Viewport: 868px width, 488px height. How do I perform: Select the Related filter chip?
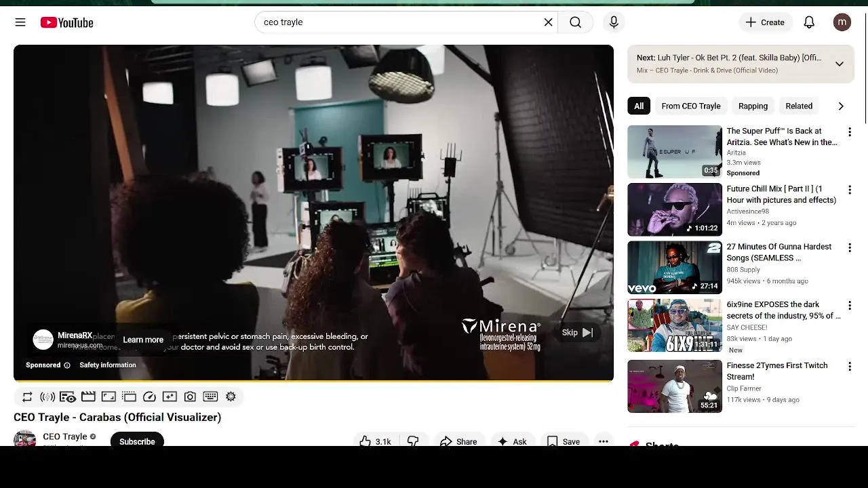[x=799, y=106]
